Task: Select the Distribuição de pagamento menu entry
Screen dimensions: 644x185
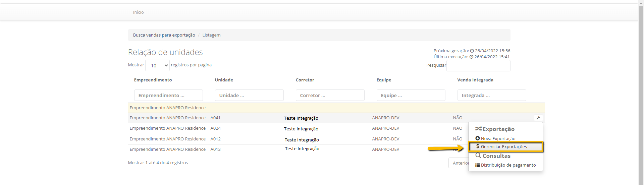Action: (x=508, y=165)
